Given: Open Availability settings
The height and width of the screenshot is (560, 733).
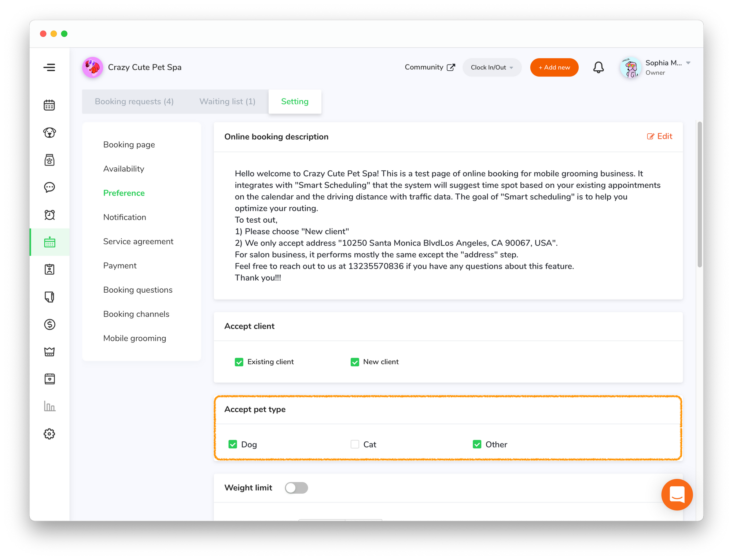Looking at the screenshot, I should click(124, 169).
